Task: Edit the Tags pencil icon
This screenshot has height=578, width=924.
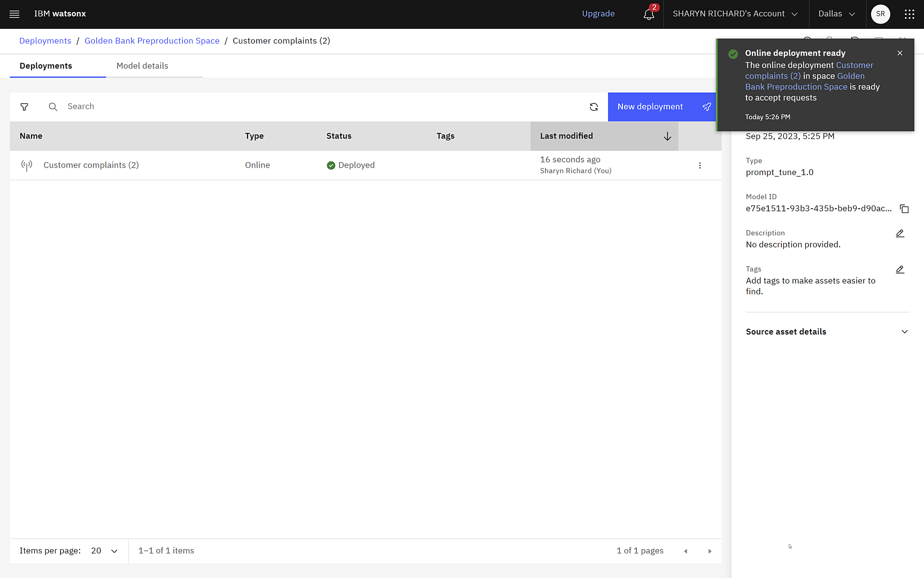Action: point(900,270)
